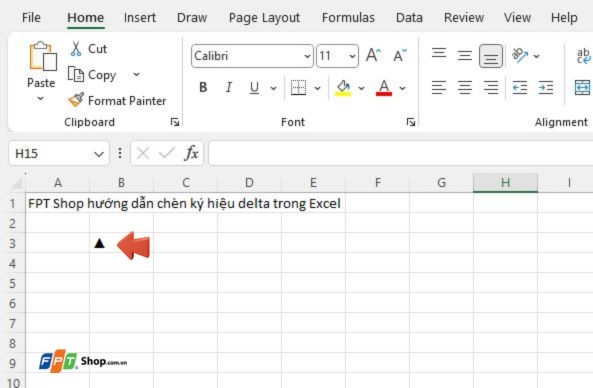The image size is (593, 388).
Task: Decrease font size with small A
Action: click(400, 56)
